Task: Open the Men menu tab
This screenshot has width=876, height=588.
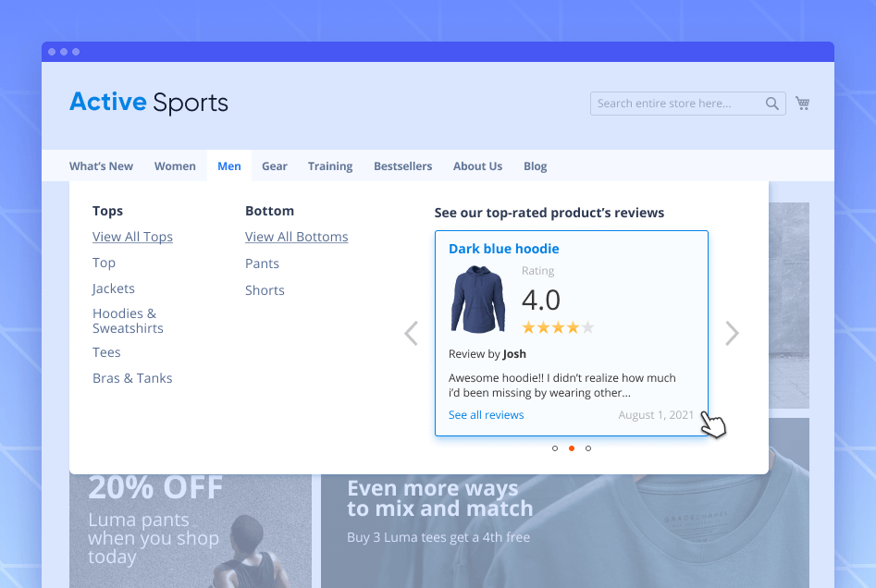Action: click(228, 166)
